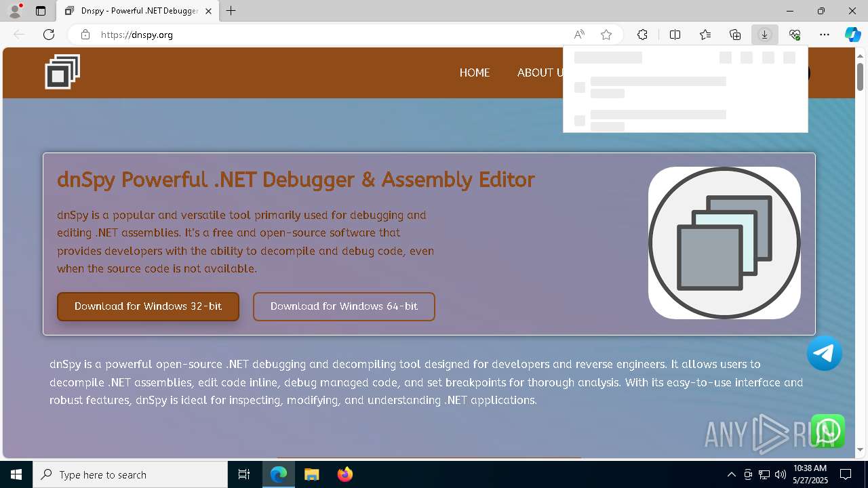Open the Extensions puzzle icon
This screenshot has width=868, height=488.
(x=642, y=35)
